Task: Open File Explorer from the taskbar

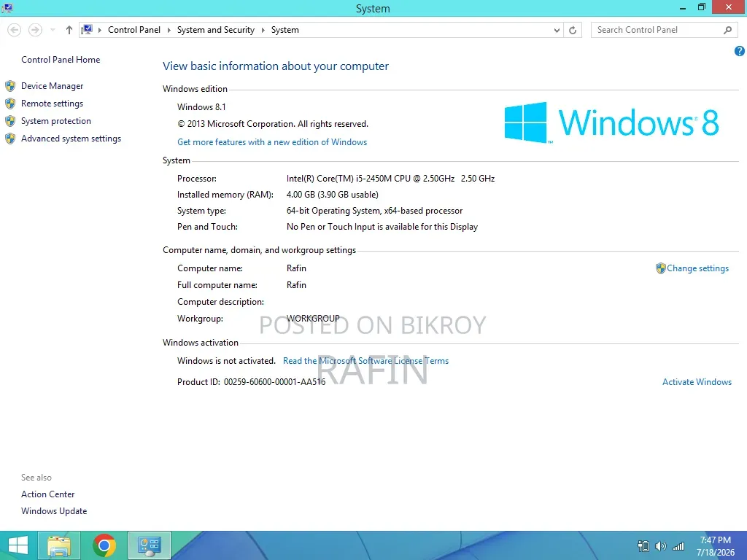Action: click(x=59, y=545)
